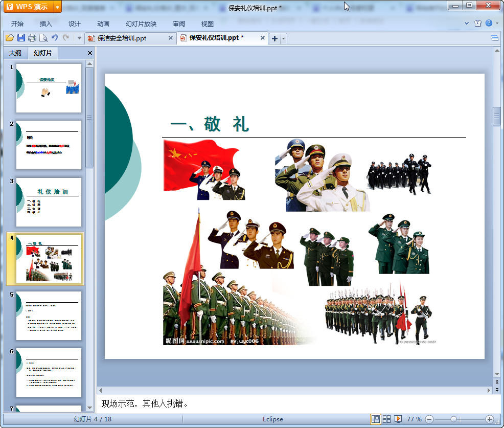Print the presentation using the printer icon
504x428 pixels.
point(32,38)
